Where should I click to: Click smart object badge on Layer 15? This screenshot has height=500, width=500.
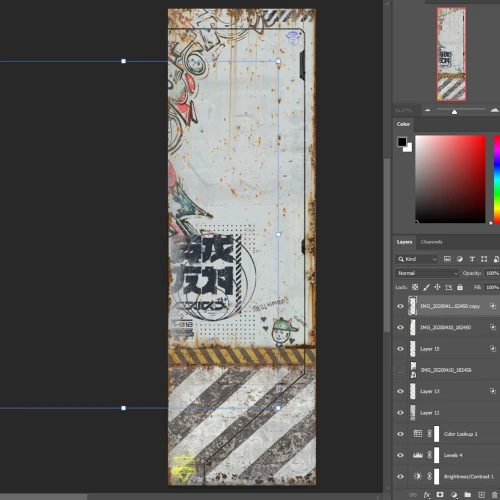(493, 348)
